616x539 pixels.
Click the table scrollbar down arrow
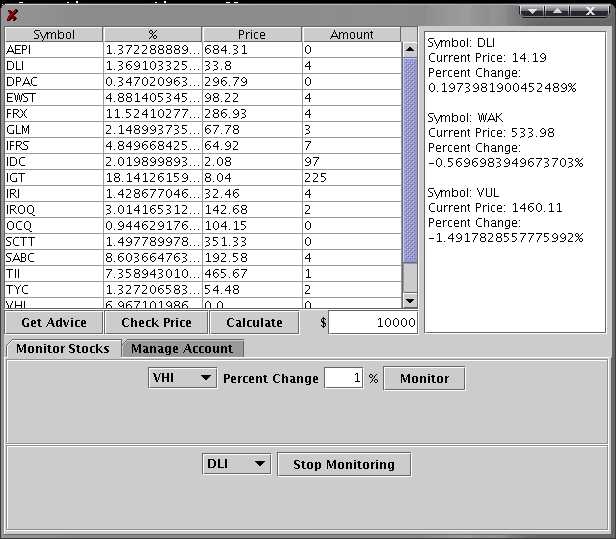(409, 300)
